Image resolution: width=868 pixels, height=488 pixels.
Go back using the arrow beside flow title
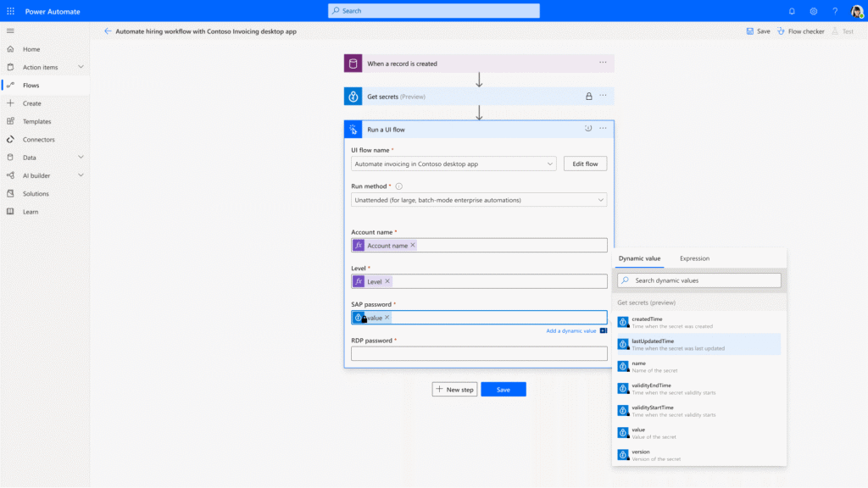pyautogui.click(x=108, y=31)
